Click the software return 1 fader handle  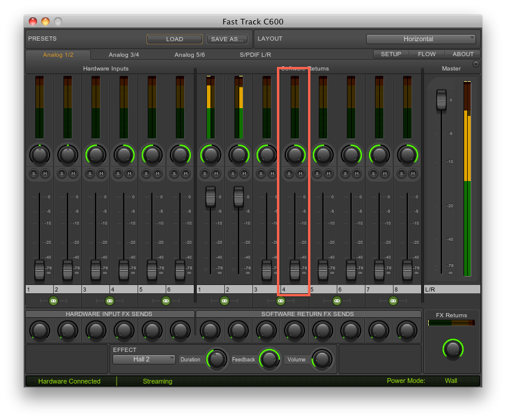pyautogui.click(x=211, y=197)
